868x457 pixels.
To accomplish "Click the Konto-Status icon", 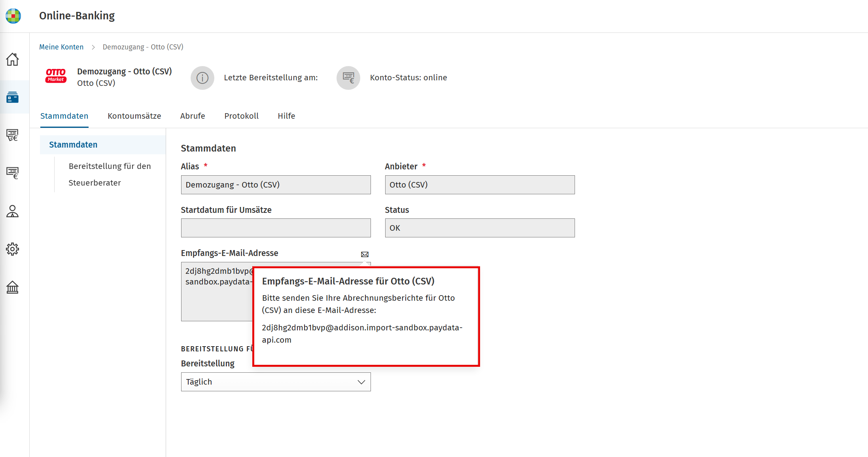I will (348, 78).
